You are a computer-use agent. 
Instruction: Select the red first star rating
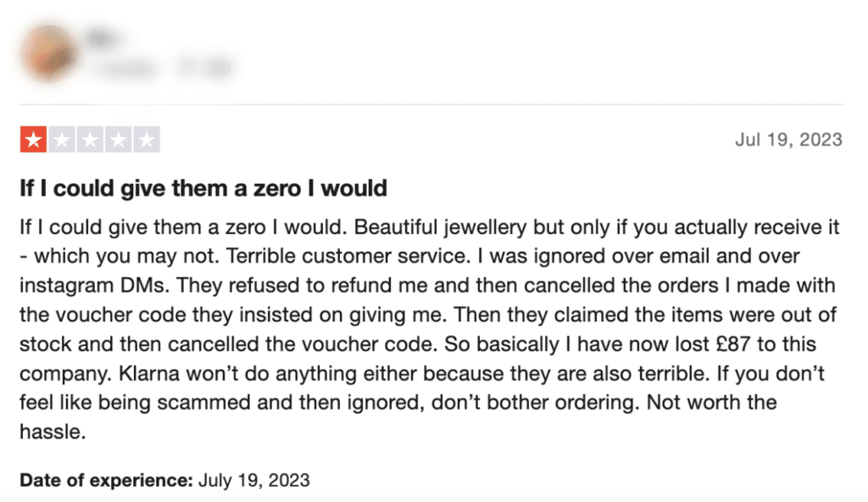click(33, 140)
